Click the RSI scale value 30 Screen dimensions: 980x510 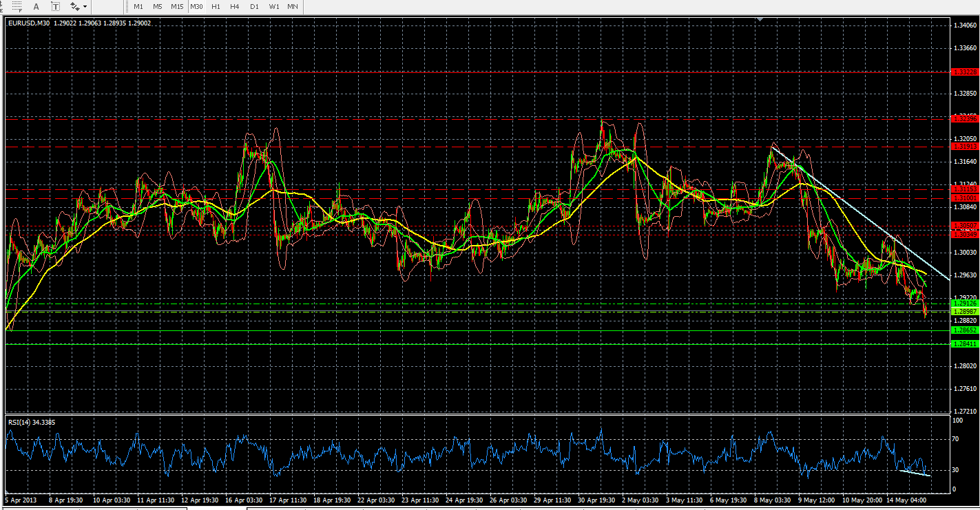[x=955, y=470]
